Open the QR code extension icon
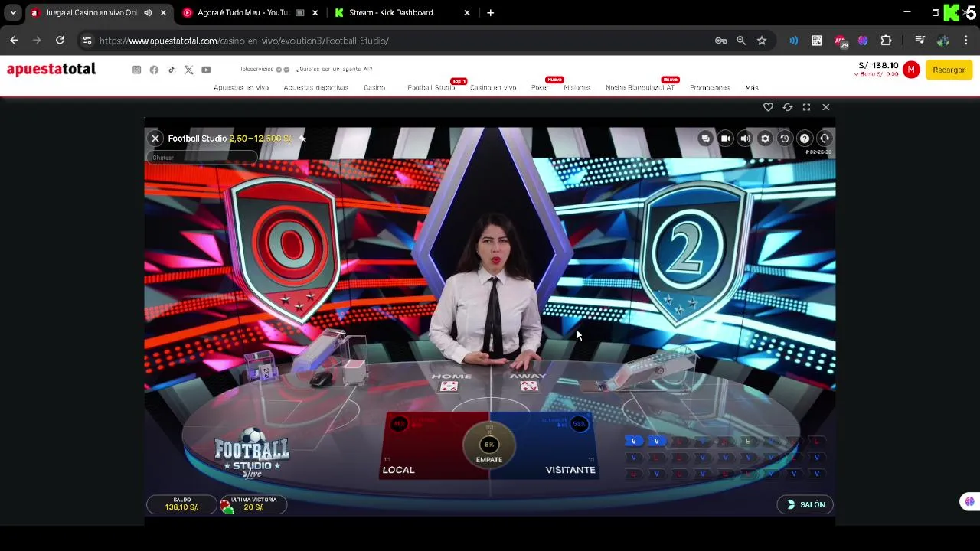Image resolution: width=980 pixels, height=551 pixels. point(817,41)
